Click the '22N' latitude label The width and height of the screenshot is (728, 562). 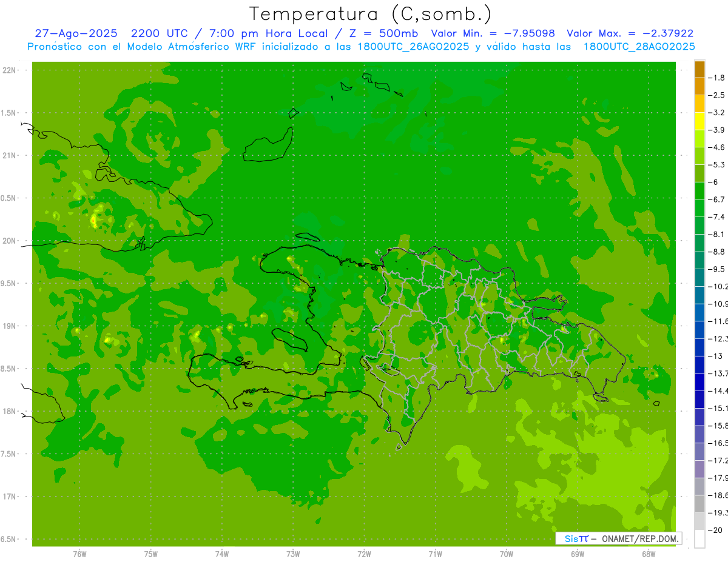point(10,70)
